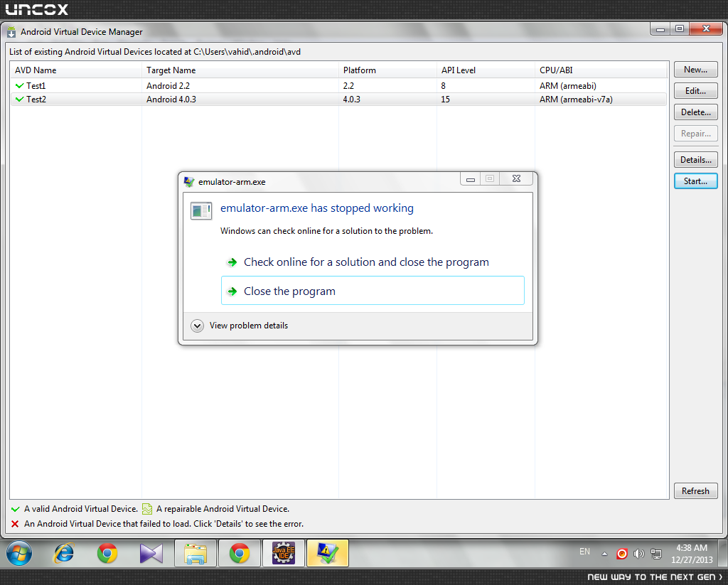This screenshot has width=728, height=585.
Task: Click Show desktop strip at taskbar end
Action: click(723, 553)
